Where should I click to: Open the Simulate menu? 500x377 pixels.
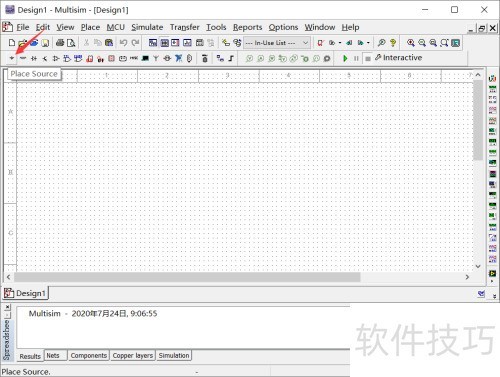point(147,27)
